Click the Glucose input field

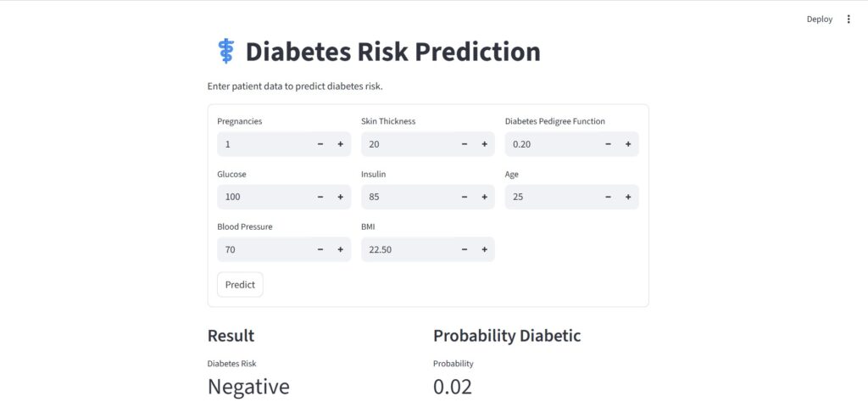[x=263, y=197]
